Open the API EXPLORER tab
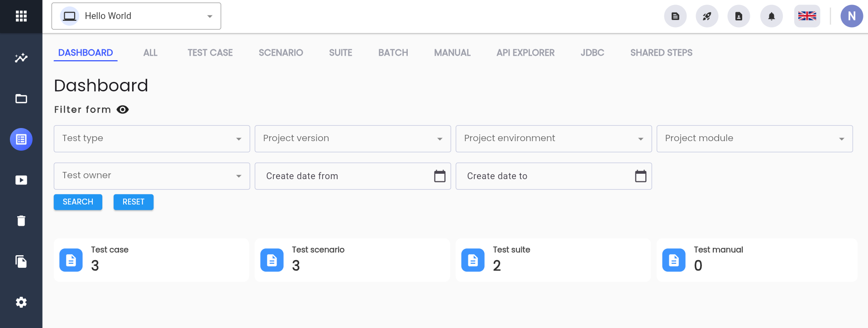 coord(525,53)
